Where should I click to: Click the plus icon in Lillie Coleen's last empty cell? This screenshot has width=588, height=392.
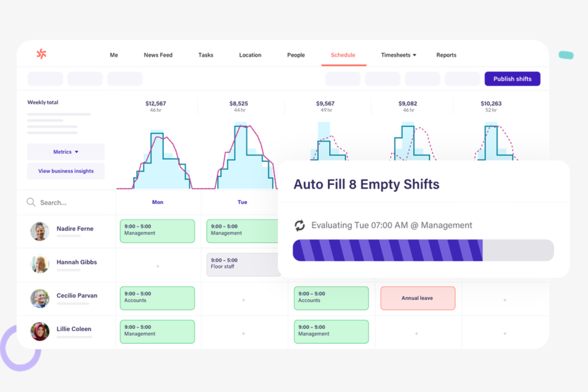coord(505,333)
